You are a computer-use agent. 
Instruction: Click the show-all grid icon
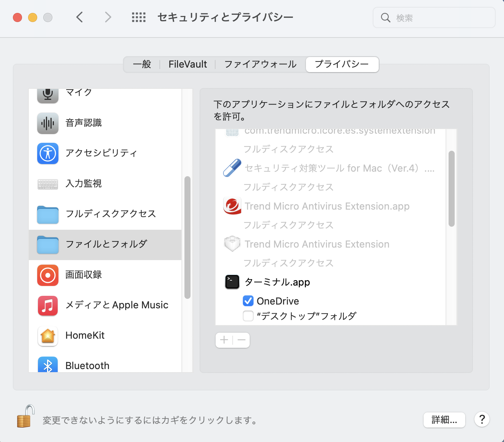(x=139, y=17)
